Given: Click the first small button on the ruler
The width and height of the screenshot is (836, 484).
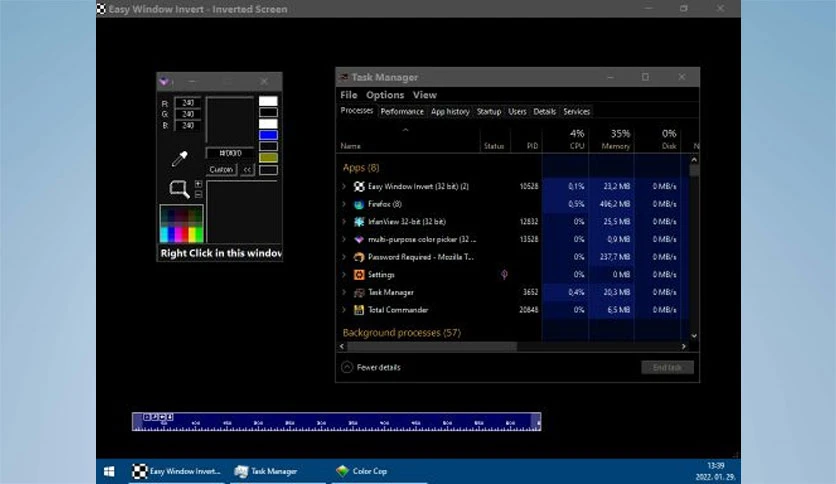Looking at the screenshot, I should (x=147, y=417).
